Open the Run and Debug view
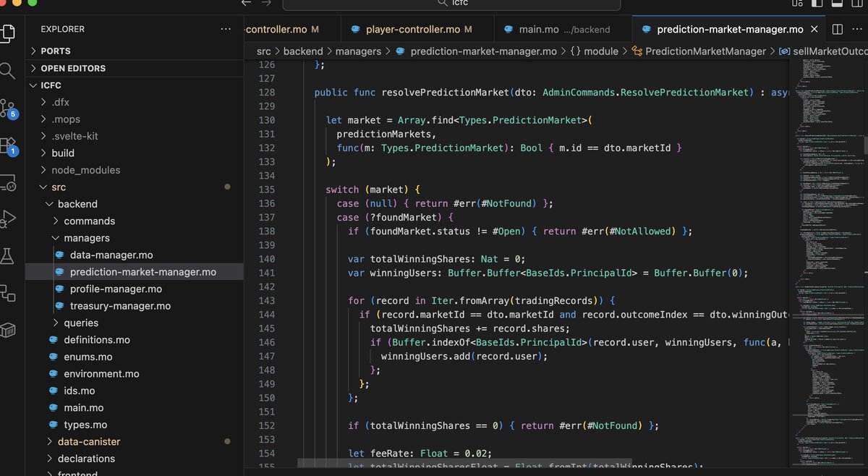868x476 pixels. click(7, 218)
